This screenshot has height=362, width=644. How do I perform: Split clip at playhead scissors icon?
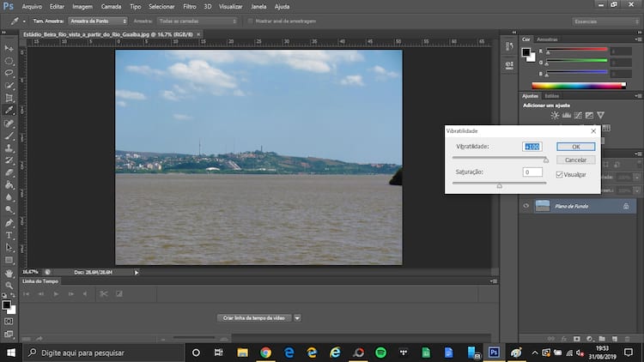[x=104, y=294]
